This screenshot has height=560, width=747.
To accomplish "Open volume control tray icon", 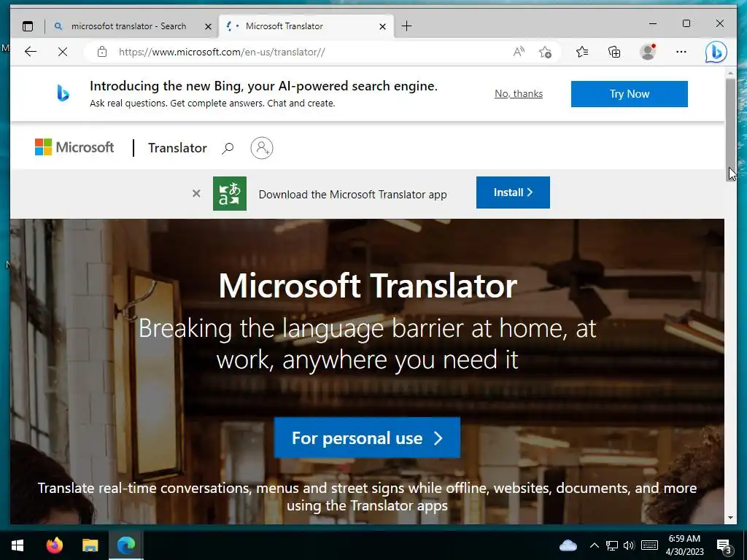I will point(629,545).
